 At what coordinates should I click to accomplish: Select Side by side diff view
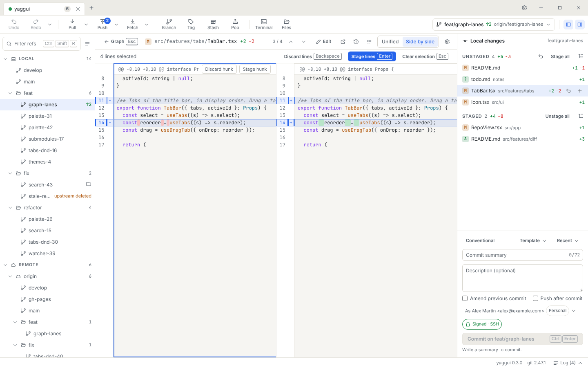coord(420,42)
